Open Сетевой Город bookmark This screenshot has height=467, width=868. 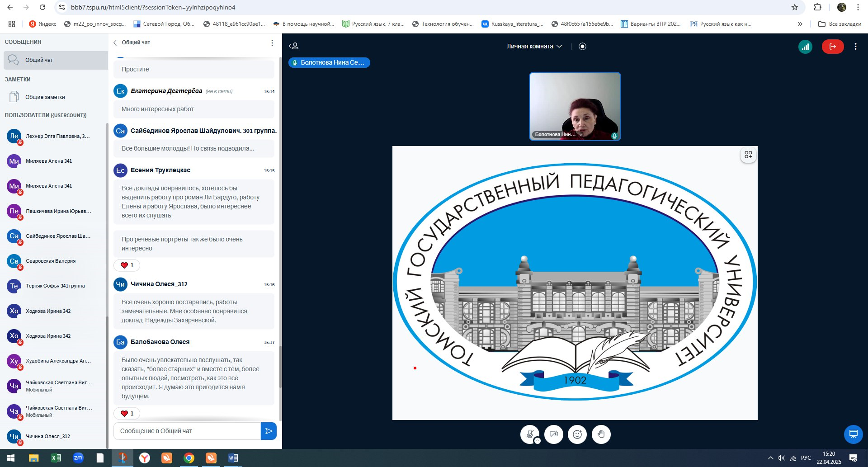[164, 24]
